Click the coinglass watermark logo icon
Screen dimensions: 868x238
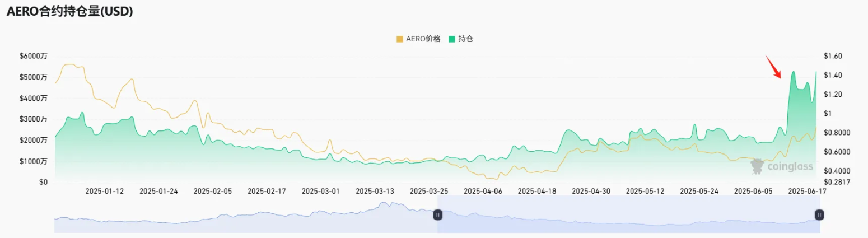point(757,166)
